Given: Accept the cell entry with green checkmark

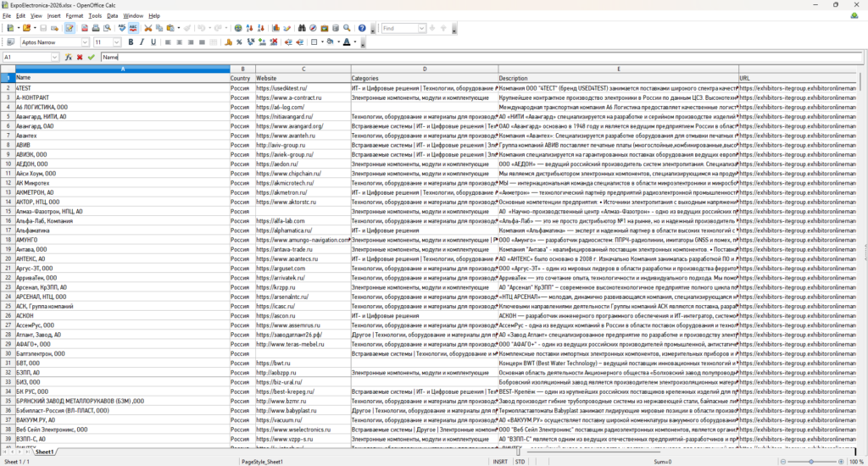Looking at the screenshot, I should (91, 57).
